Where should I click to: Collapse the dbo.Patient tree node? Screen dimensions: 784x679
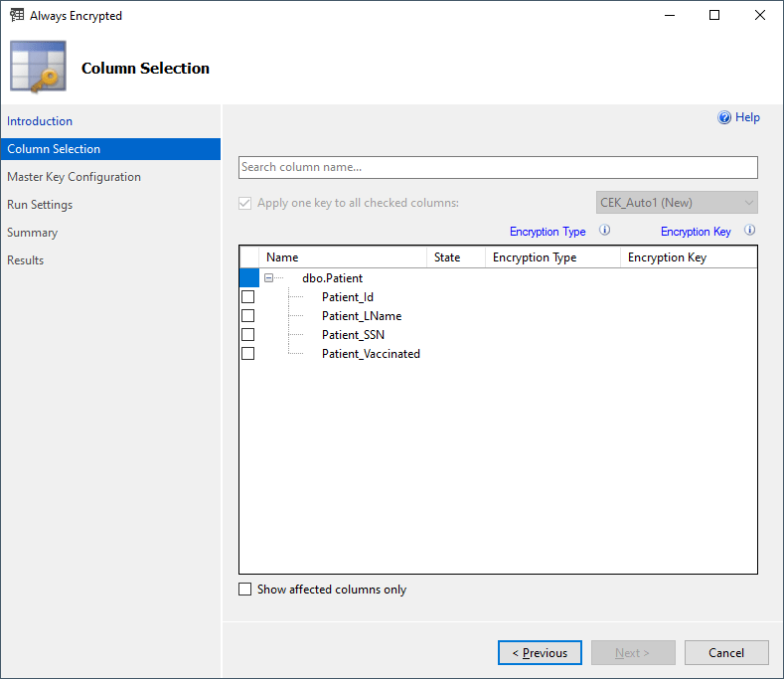(x=268, y=278)
